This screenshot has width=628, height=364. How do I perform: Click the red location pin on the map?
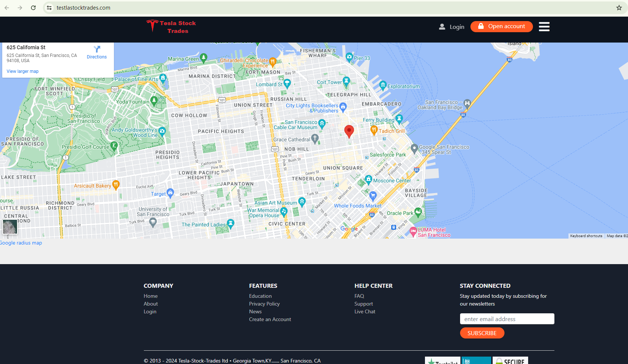point(349,131)
